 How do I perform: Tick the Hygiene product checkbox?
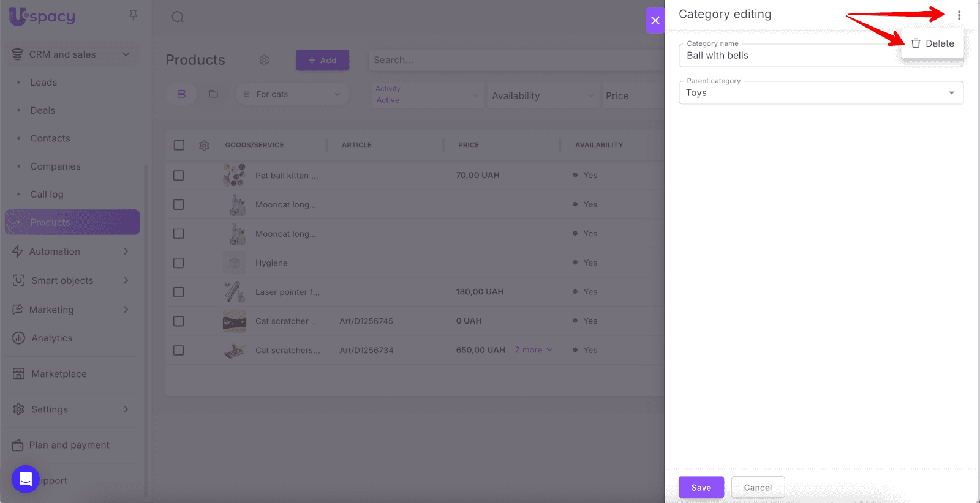(178, 263)
